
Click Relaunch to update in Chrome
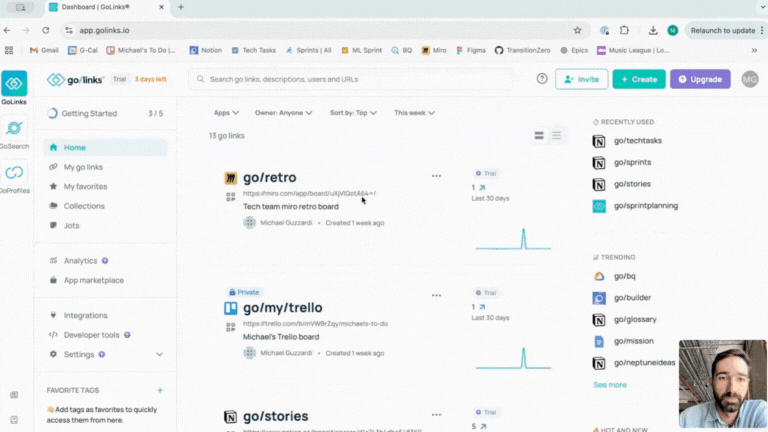pyautogui.click(x=723, y=30)
